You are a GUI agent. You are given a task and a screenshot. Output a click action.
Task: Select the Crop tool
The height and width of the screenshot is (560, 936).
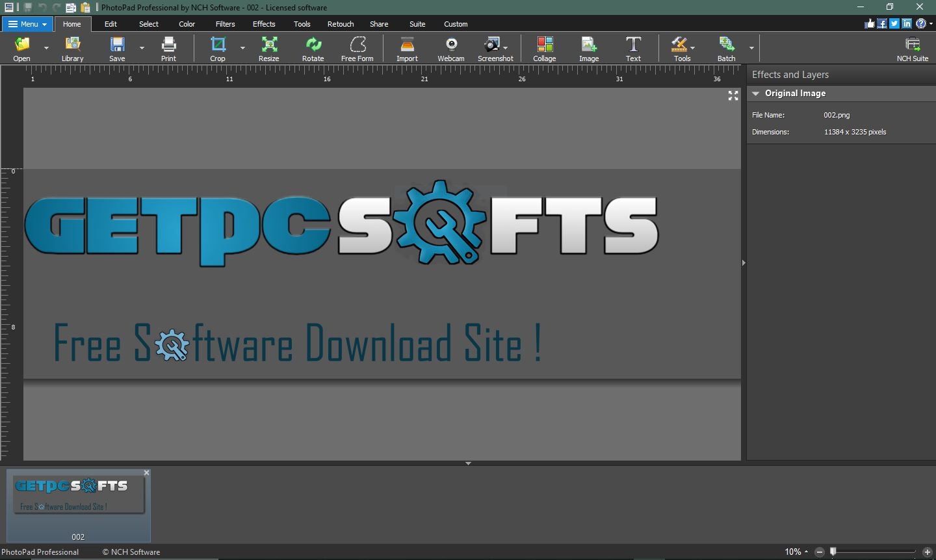click(x=218, y=49)
